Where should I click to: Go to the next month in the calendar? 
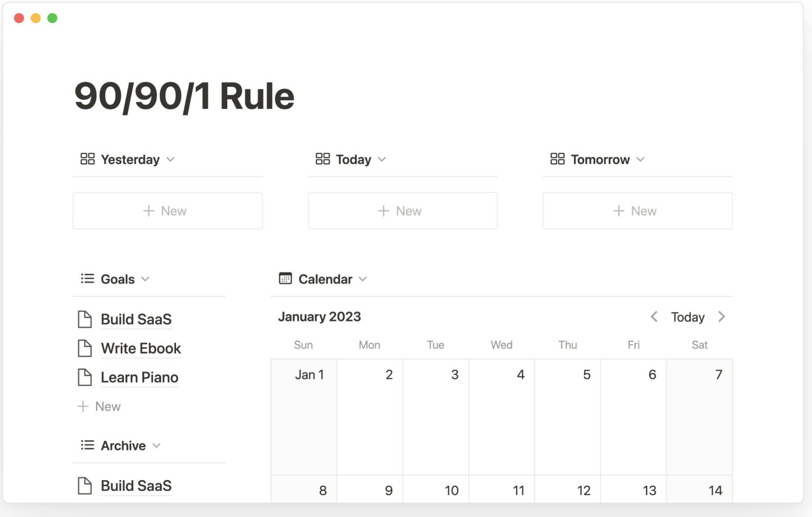point(722,317)
